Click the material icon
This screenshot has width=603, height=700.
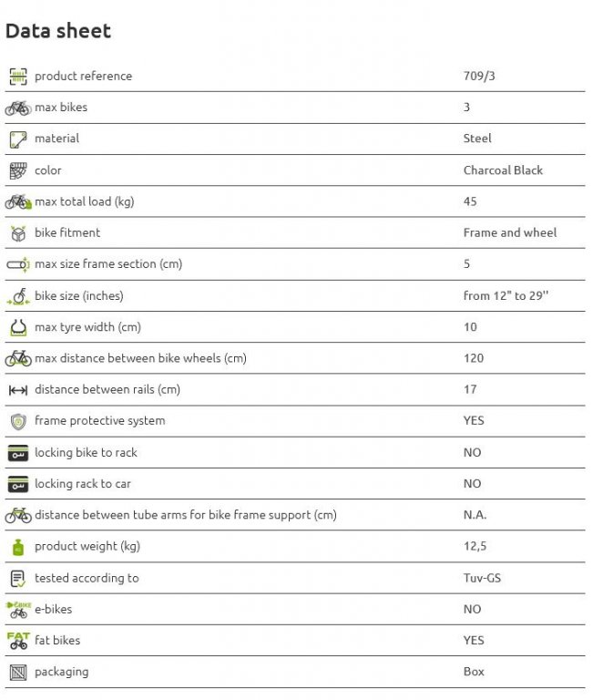(18, 139)
